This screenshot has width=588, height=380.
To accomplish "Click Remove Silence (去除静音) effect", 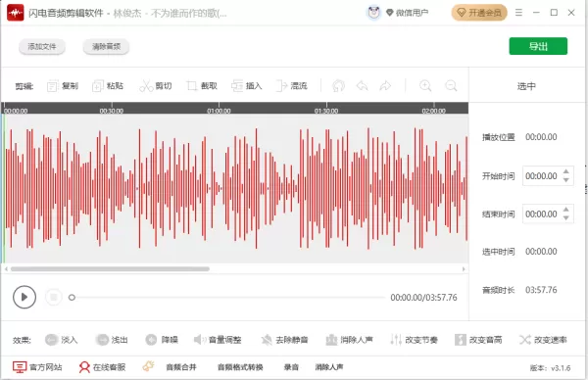I will point(284,340).
